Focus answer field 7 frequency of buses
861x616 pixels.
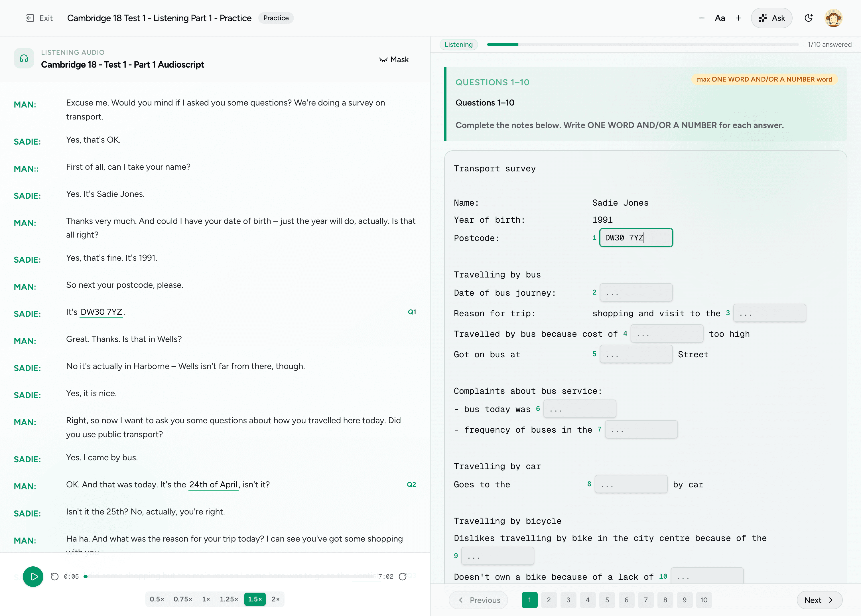pyautogui.click(x=641, y=429)
